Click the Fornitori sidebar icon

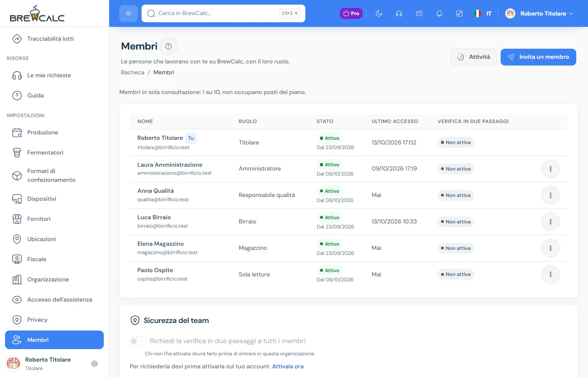17,219
